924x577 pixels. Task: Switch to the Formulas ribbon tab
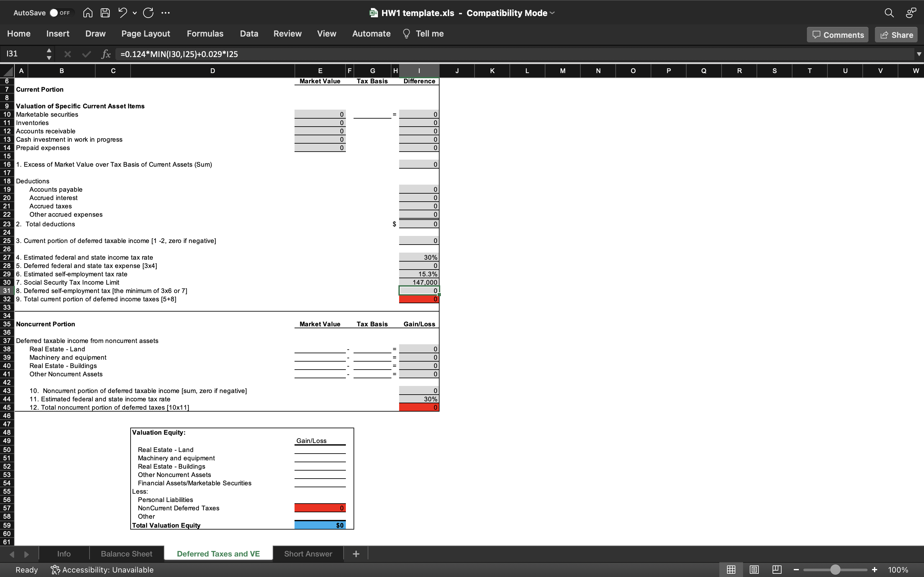[x=205, y=34]
